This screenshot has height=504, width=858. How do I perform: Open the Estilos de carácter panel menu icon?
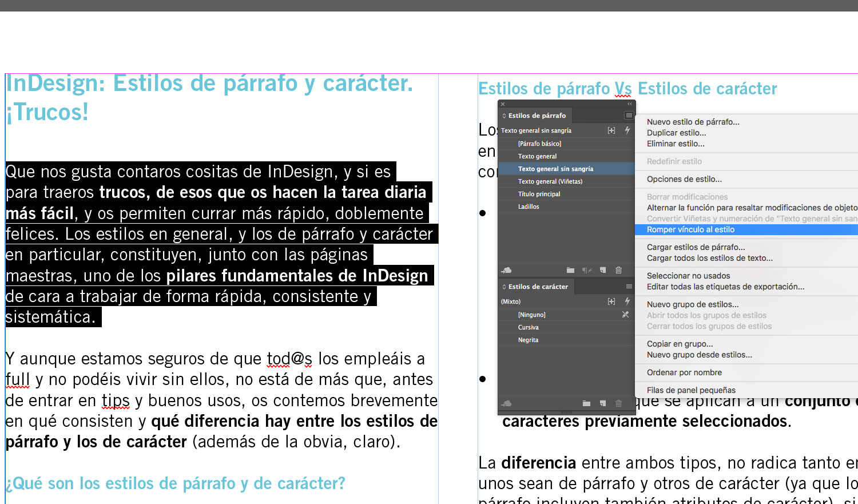tap(629, 287)
